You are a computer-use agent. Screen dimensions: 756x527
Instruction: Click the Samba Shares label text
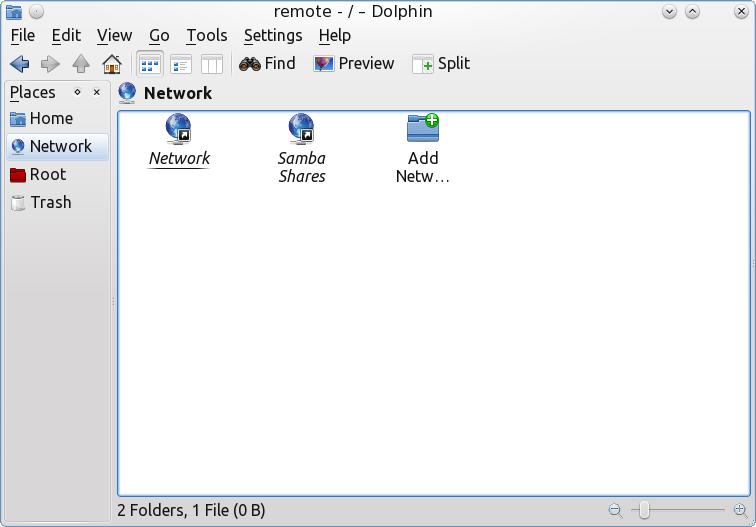pyautogui.click(x=302, y=167)
